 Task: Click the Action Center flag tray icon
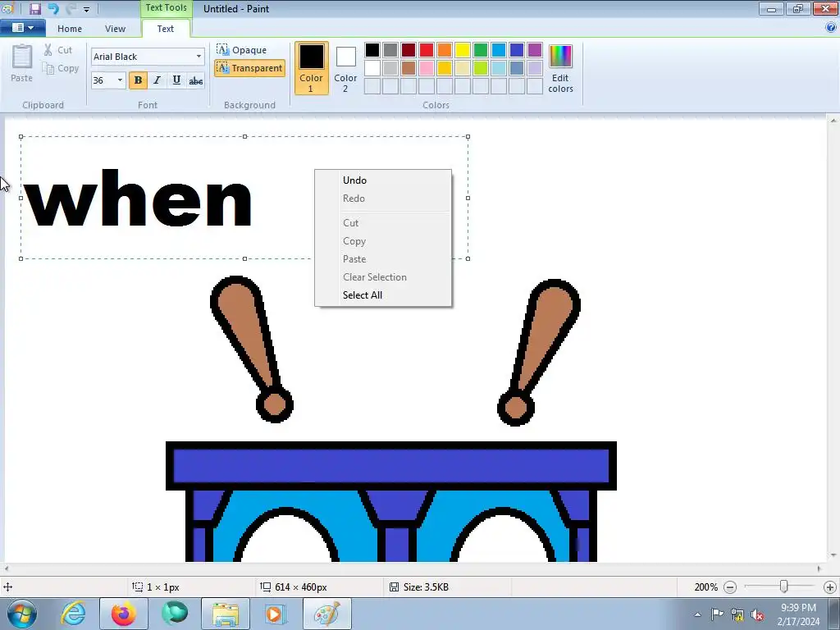(x=717, y=614)
